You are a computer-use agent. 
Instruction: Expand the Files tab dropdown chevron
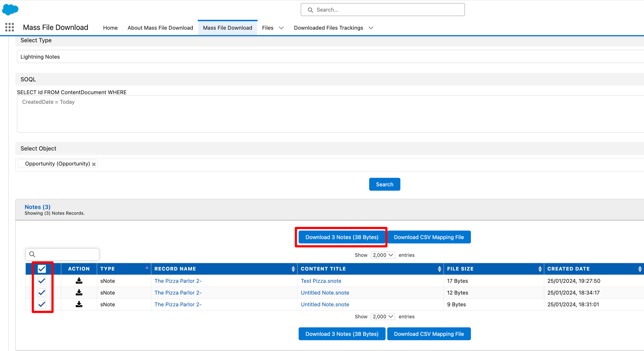281,28
